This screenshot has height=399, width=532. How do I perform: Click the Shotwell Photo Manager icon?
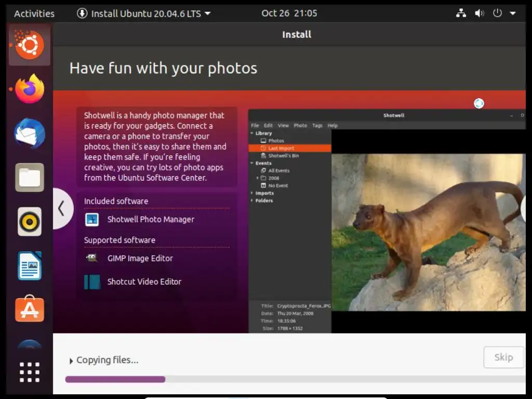tap(92, 220)
